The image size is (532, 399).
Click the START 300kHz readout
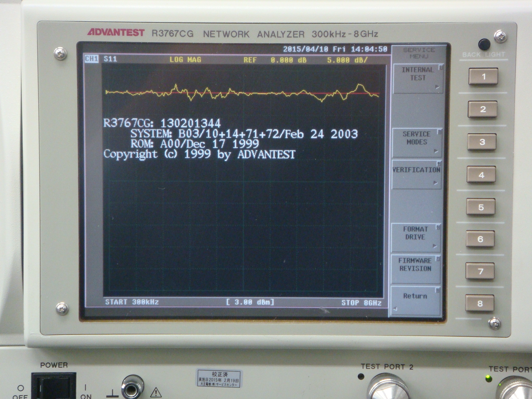[x=132, y=302]
